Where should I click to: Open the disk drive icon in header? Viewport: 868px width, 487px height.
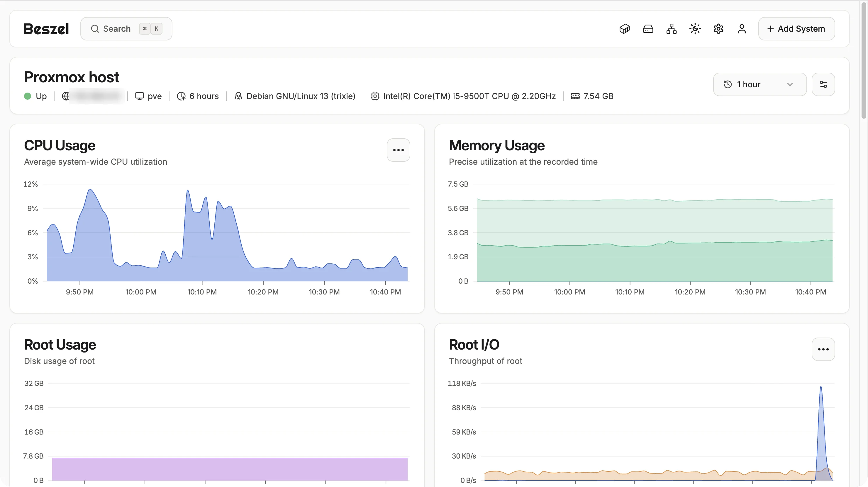(x=648, y=29)
